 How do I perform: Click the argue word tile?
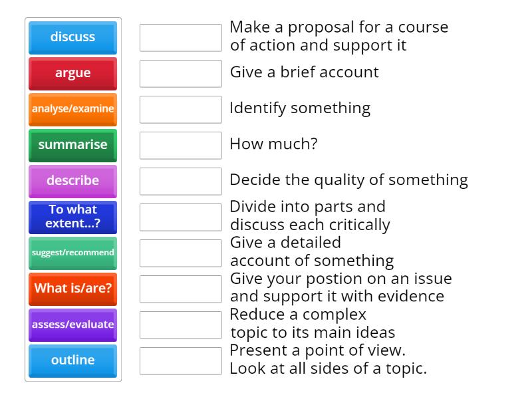[x=72, y=74]
